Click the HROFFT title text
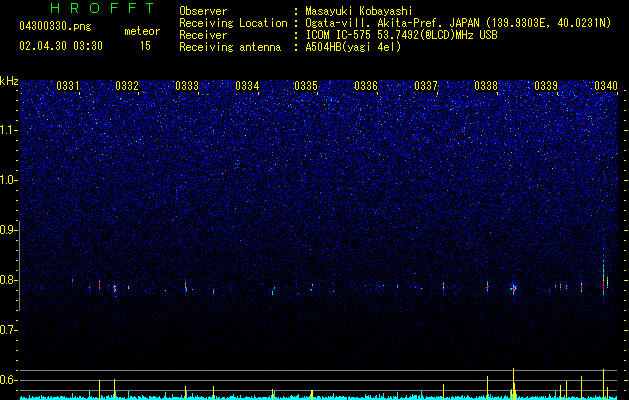 point(103,8)
